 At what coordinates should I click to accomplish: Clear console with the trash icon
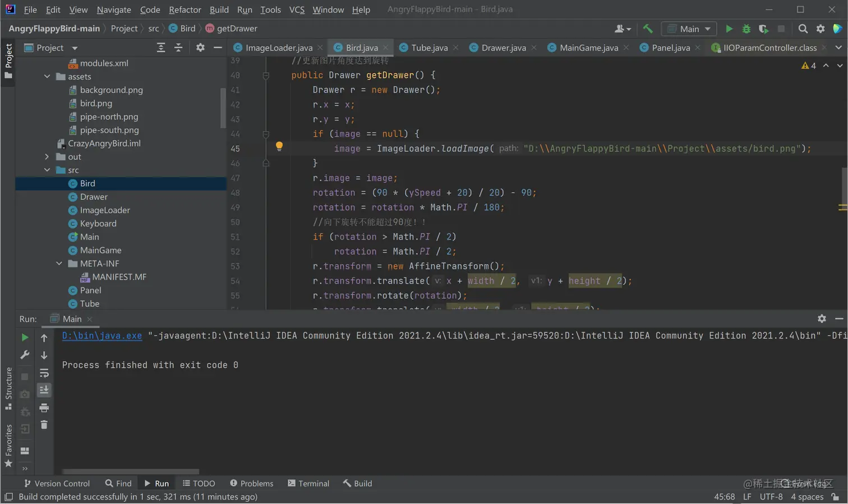[x=44, y=425]
